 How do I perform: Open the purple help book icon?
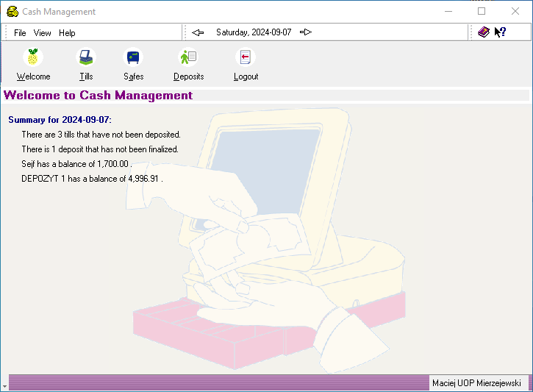coord(483,32)
